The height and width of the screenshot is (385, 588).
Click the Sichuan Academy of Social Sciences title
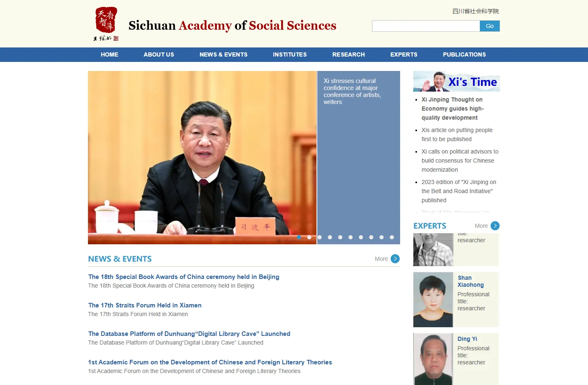(232, 26)
